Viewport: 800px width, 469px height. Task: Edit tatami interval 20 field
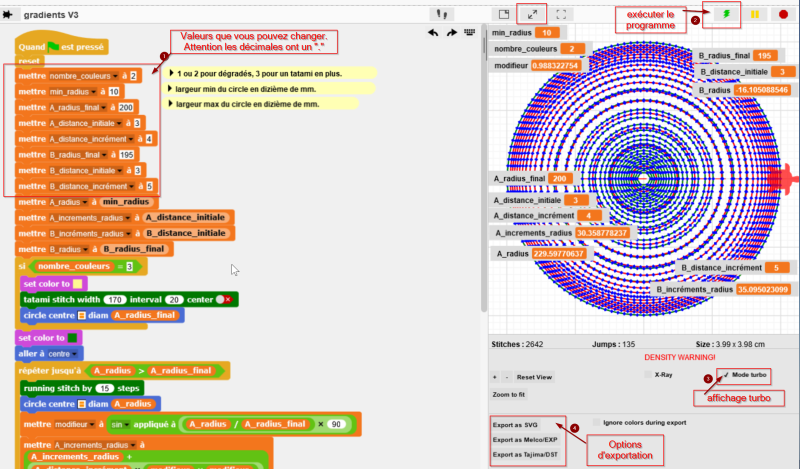point(174,300)
